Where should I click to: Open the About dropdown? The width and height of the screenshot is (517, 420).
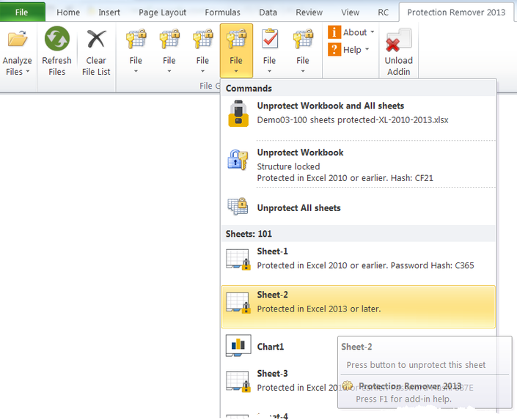click(x=351, y=32)
